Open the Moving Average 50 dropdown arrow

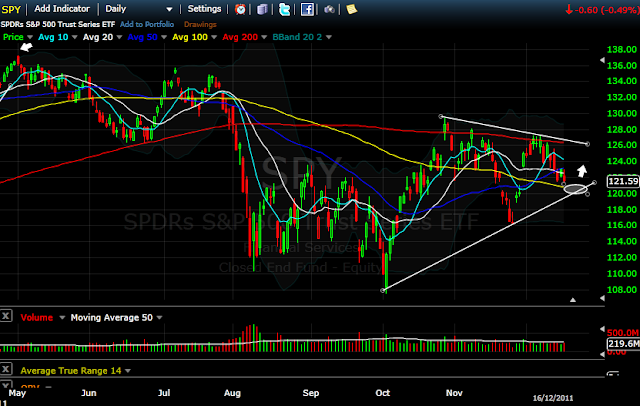coord(159,317)
